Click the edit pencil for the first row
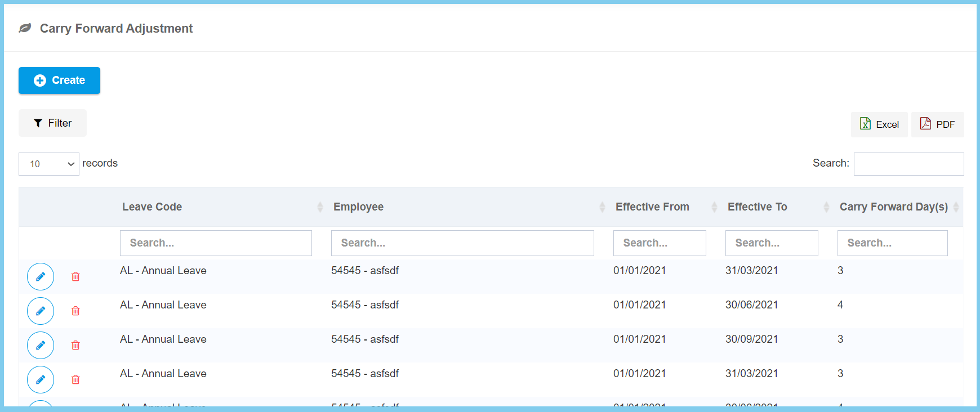980x412 pixels. click(41, 276)
